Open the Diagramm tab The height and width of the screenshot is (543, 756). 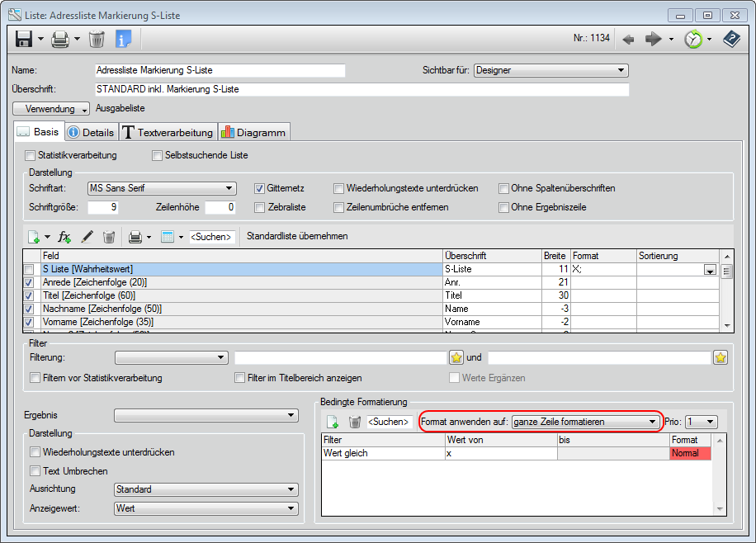(253, 132)
